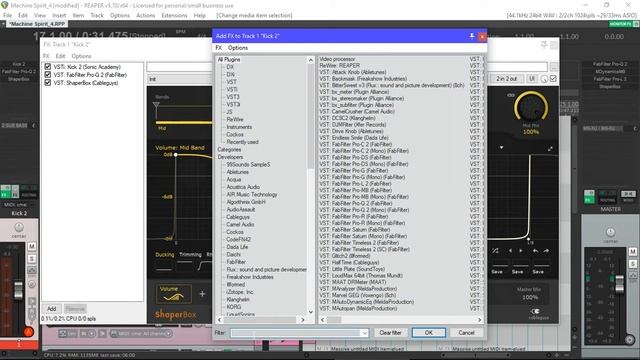Viewport: 640px width, 360px height.
Task: Pin the FX chain window
Action: click(544, 44)
